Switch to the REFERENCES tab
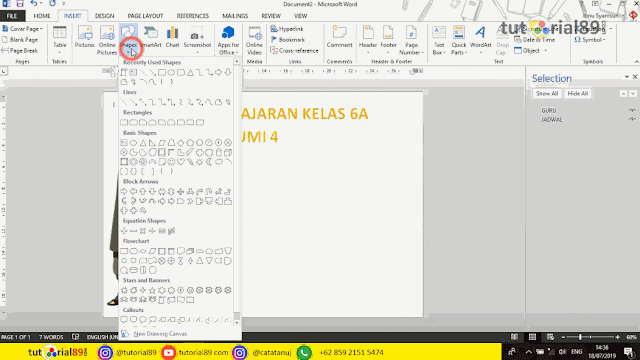 (x=193, y=16)
